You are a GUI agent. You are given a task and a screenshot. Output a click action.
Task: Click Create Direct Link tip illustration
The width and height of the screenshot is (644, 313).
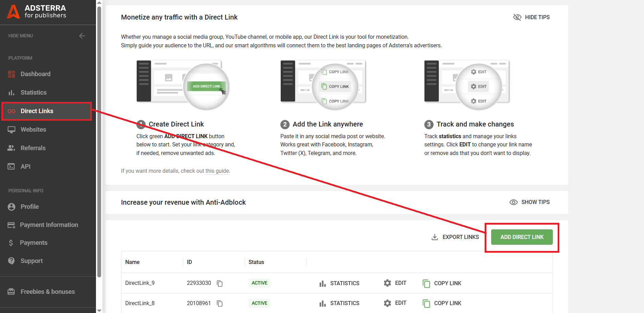pos(183,85)
